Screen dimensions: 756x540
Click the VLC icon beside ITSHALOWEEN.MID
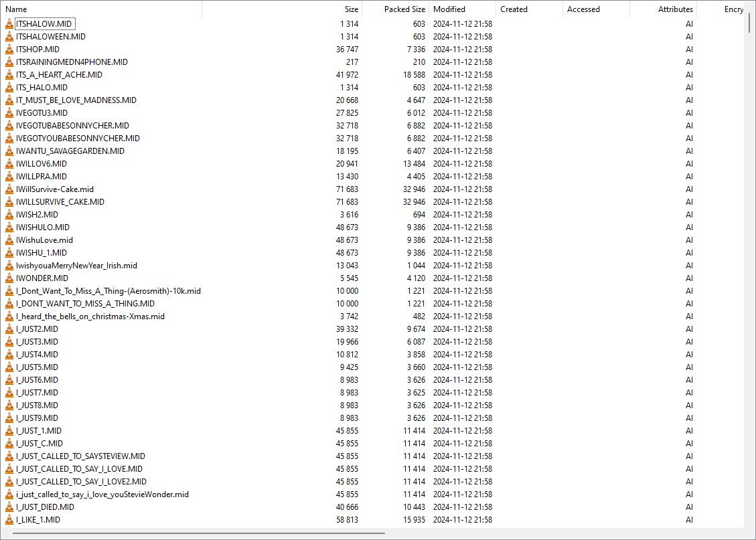click(9, 37)
